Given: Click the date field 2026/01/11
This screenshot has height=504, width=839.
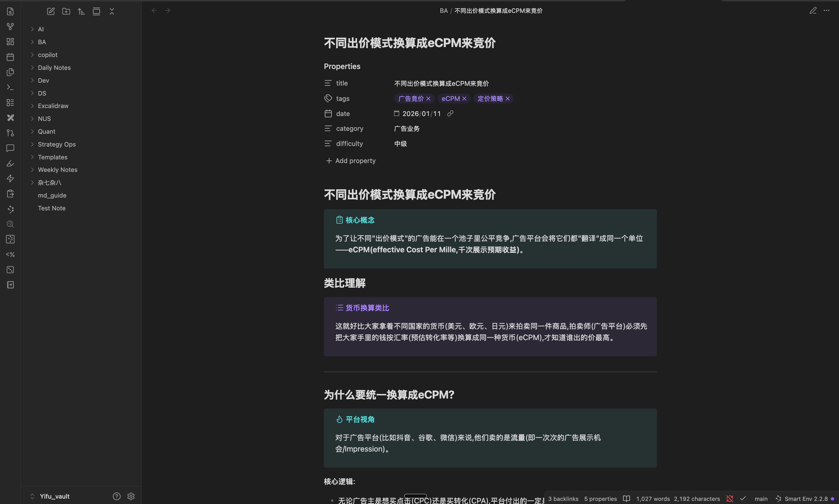Looking at the screenshot, I should pyautogui.click(x=421, y=114).
